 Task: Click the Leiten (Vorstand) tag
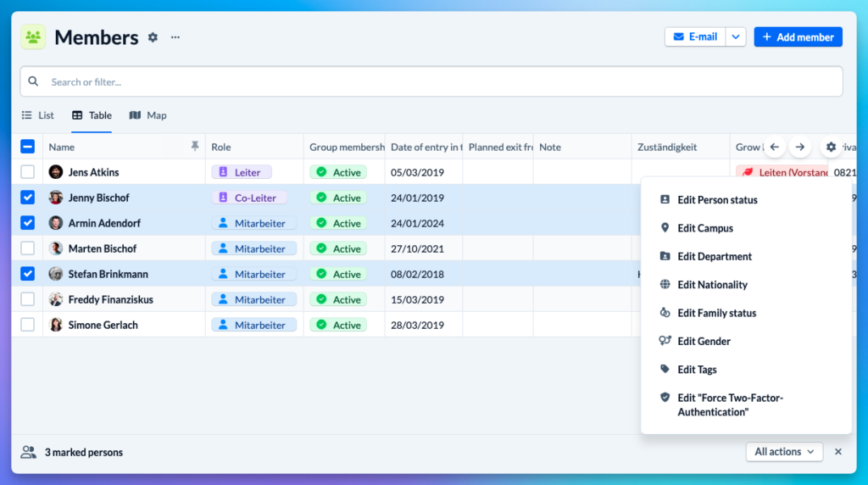tap(783, 172)
